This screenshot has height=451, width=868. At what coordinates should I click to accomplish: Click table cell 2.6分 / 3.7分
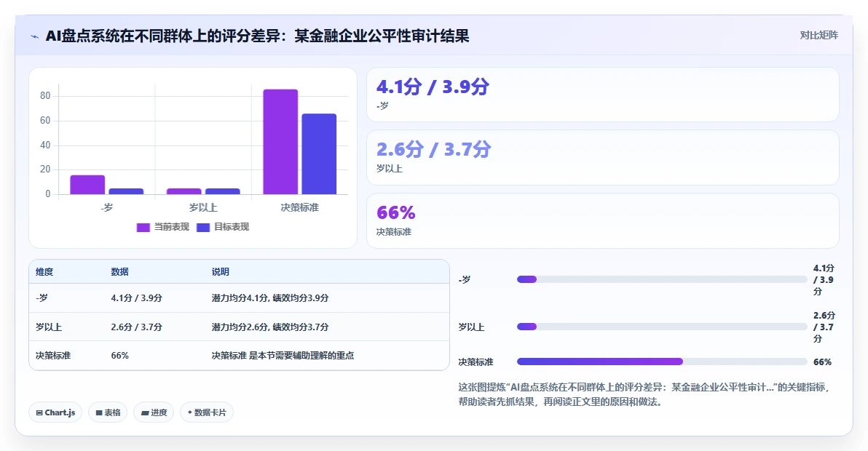click(x=136, y=327)
